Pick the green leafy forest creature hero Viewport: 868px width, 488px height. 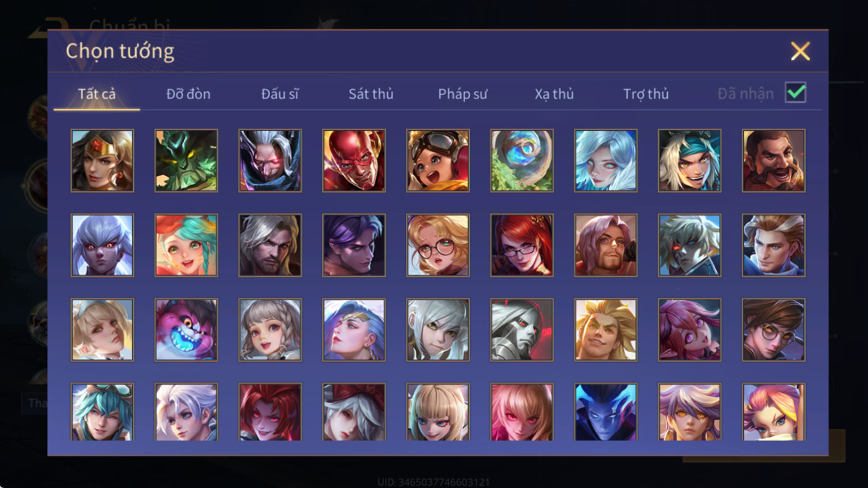click(186, 161)
